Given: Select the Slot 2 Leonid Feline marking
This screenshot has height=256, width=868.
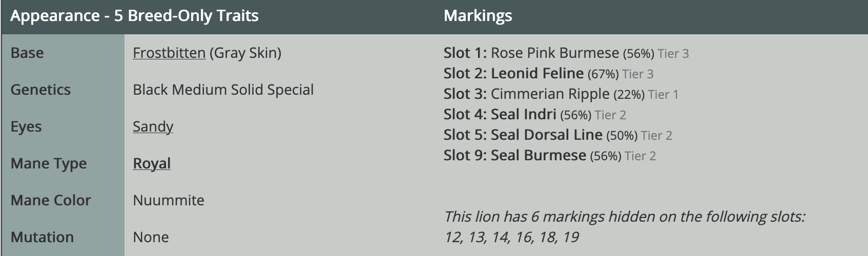Looking at the screenshot, I should coord(549,73).
